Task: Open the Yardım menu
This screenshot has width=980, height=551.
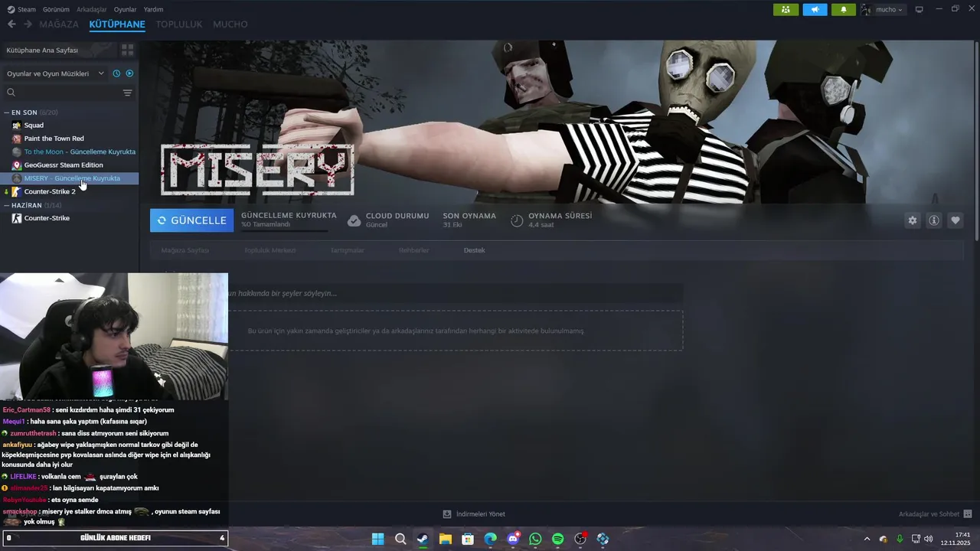Action: coord(153,9)
